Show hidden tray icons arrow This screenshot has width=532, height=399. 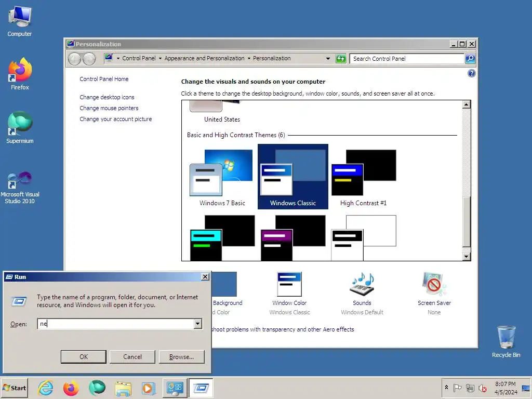pyautogui.click(x=446, y=388)
